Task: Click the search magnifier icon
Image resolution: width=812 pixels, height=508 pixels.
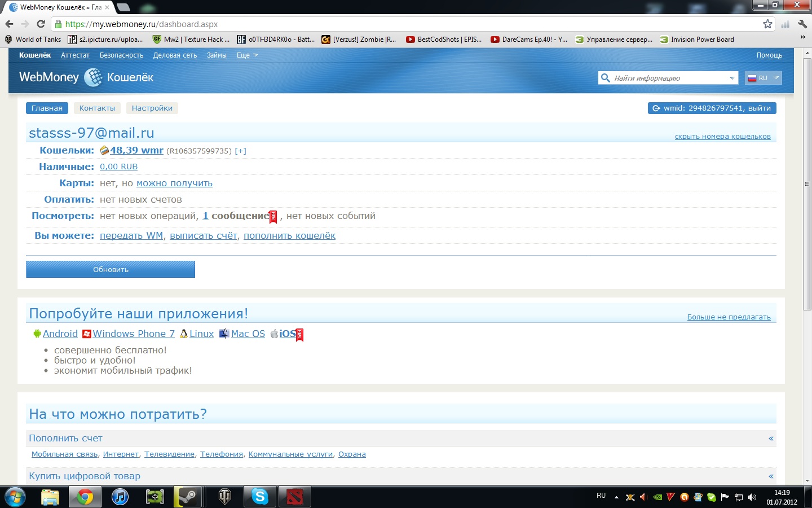Action: tap(605, 78)
